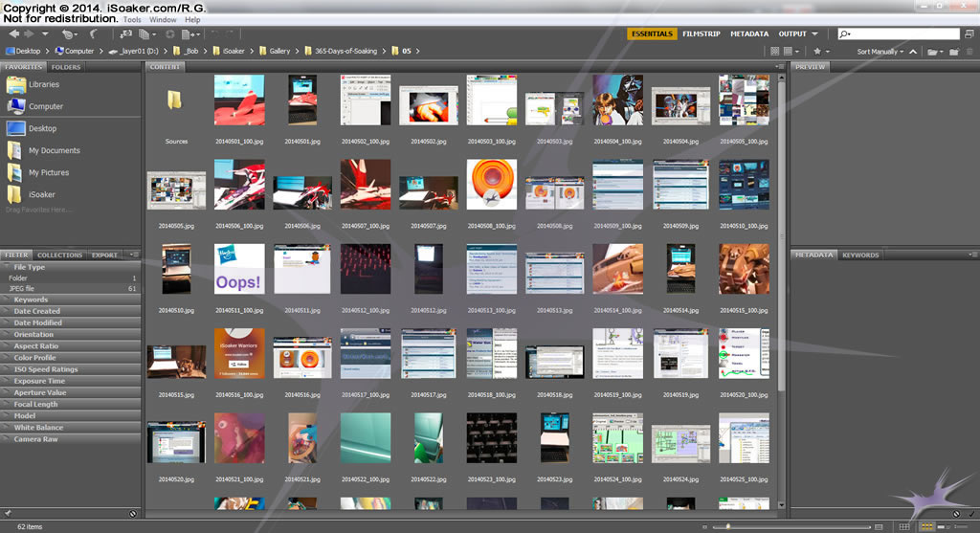Go back with the left arrow button

point(13,33)
